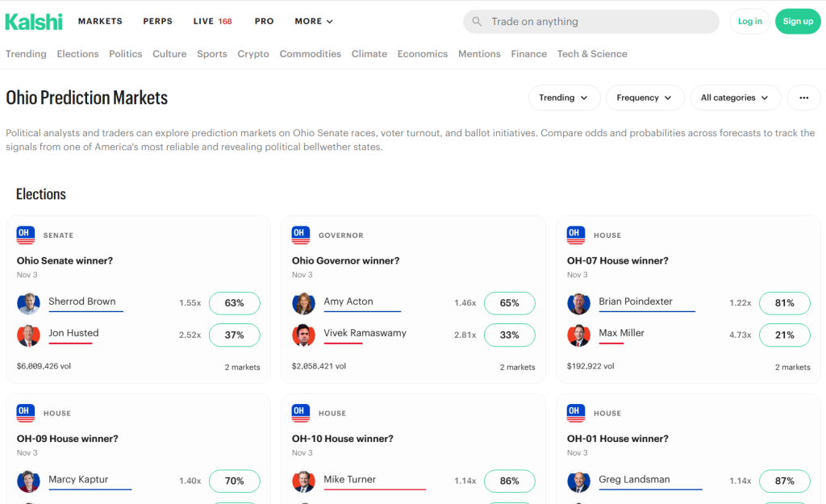
Task: Click Amy Acton's avatar photo
Action: pos(303,303)
